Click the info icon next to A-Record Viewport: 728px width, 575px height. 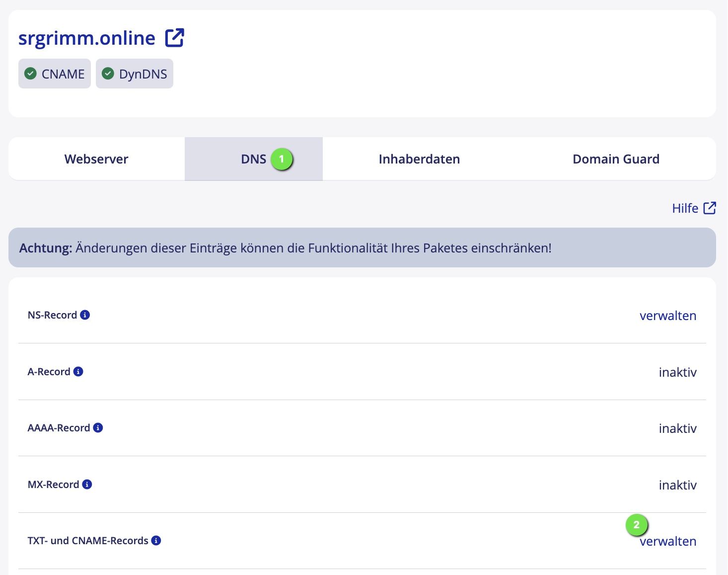(x=78, y=372)
